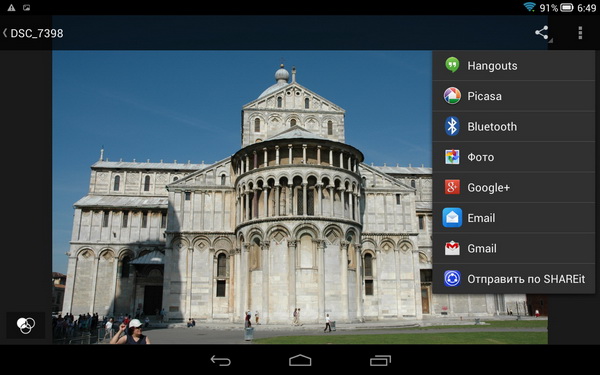Tap the share icon in top bar
600x375 pixels.
click(x=541, y=33)
